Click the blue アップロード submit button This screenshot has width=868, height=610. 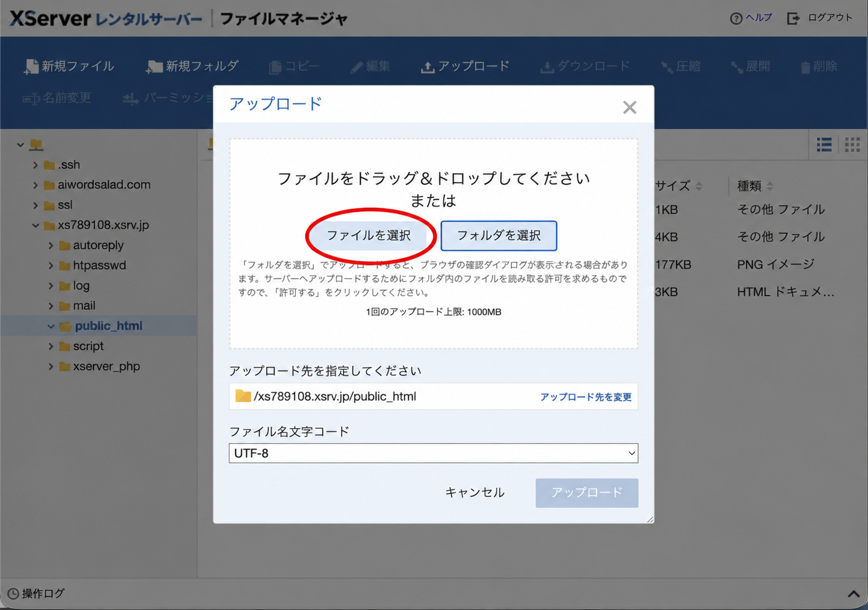587,493
